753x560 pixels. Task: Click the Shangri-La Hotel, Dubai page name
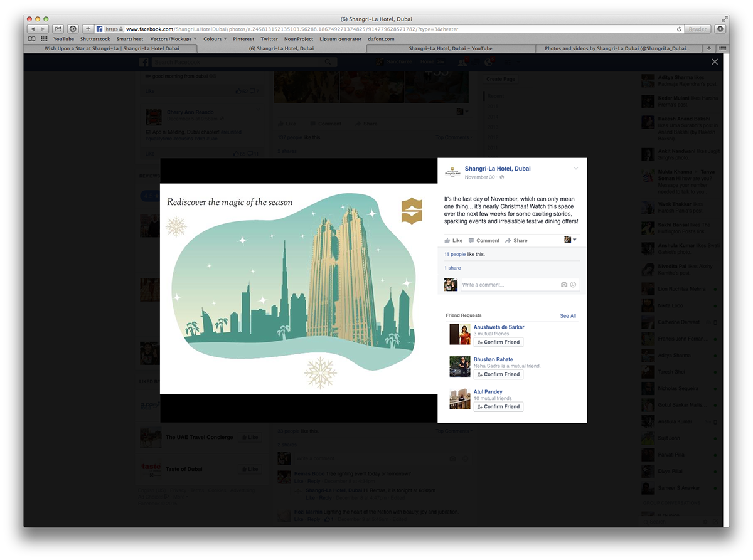pos(498,169)
